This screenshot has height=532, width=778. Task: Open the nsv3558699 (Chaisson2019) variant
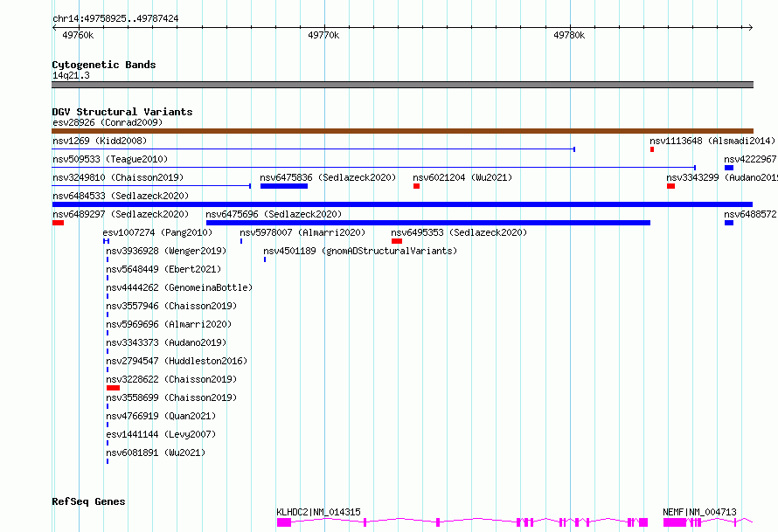click(x=171, y=397)
